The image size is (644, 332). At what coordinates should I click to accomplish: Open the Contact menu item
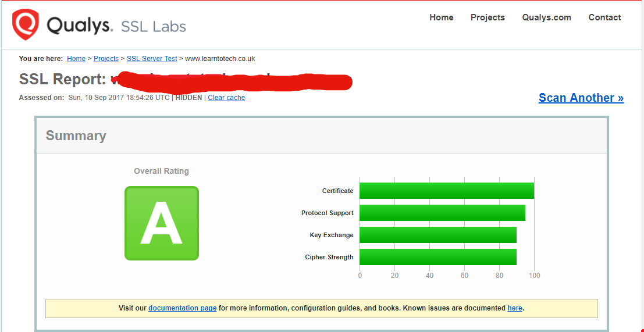click(604, 17)
